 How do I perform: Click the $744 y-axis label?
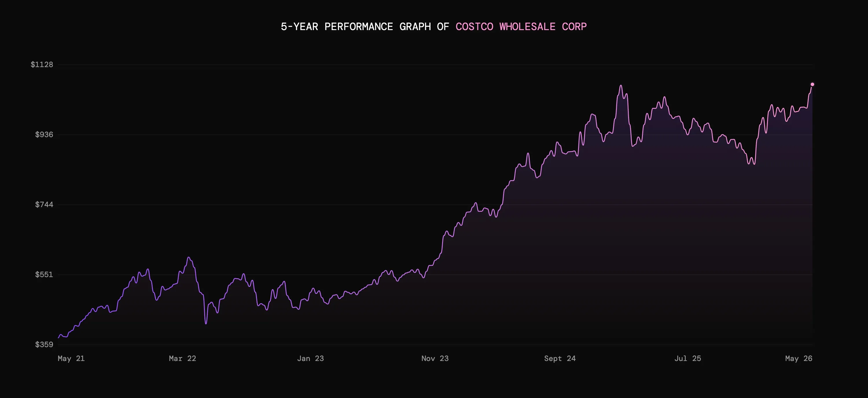[x=44, y=204]
